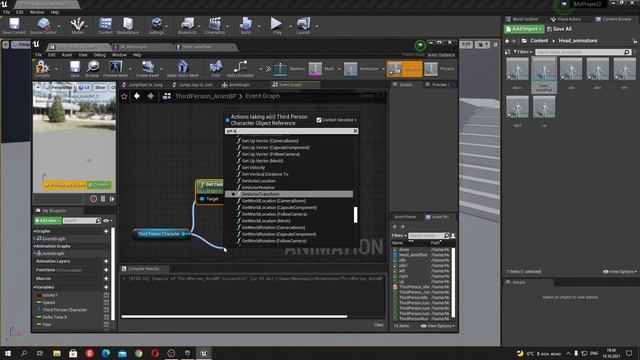Screen dimensions: 640x360
Task: Open the Marketplace
Action: click(128, 26)
